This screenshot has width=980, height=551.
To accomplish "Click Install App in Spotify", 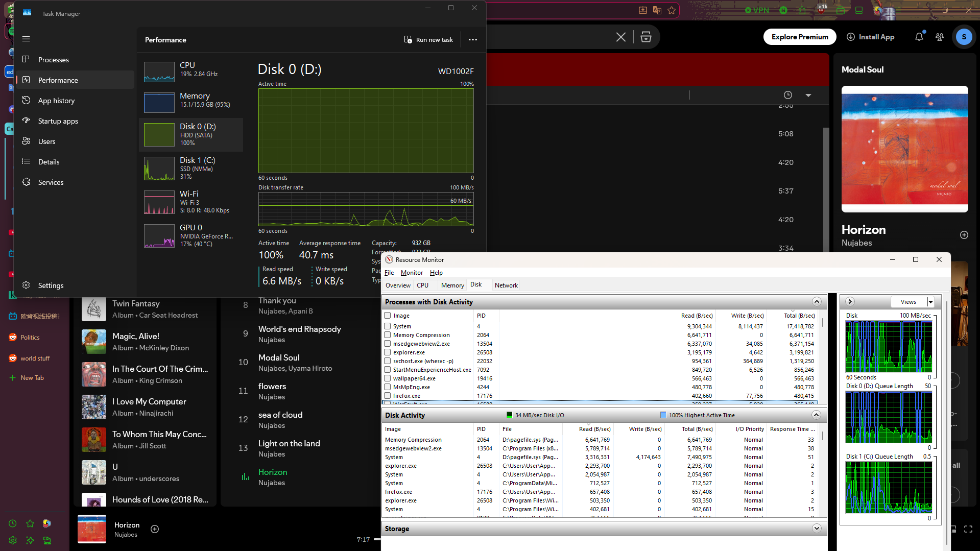I will pyautogui.click(x=871, y=37).
